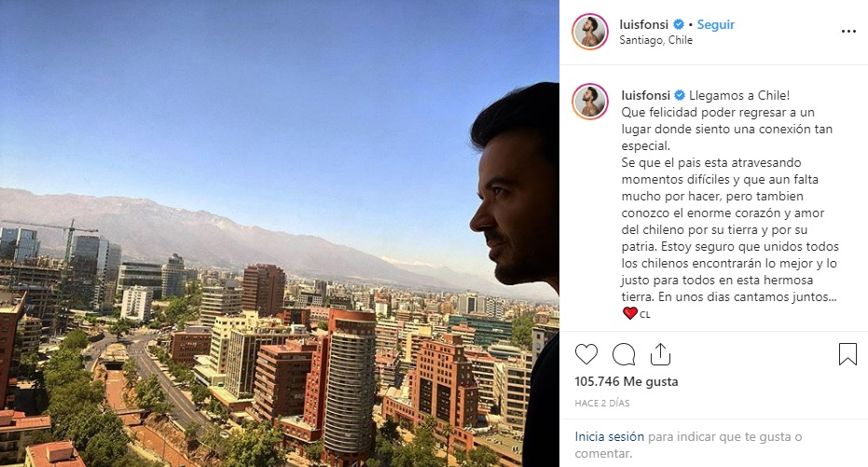Image resolution: width=868 pixels, height=467 pixels.
Task: Click the verified badge in the caption
Action: 680,95
